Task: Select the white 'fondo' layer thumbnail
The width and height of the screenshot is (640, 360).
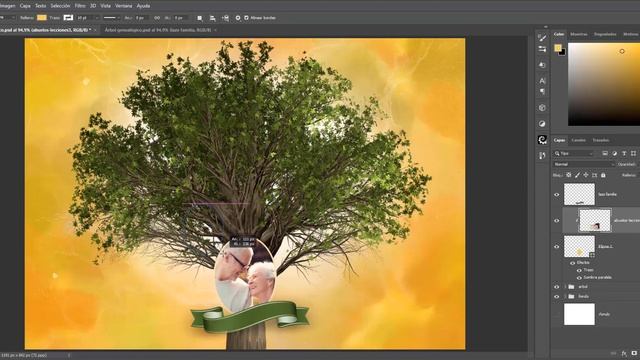Action: (x=579, y=314)
